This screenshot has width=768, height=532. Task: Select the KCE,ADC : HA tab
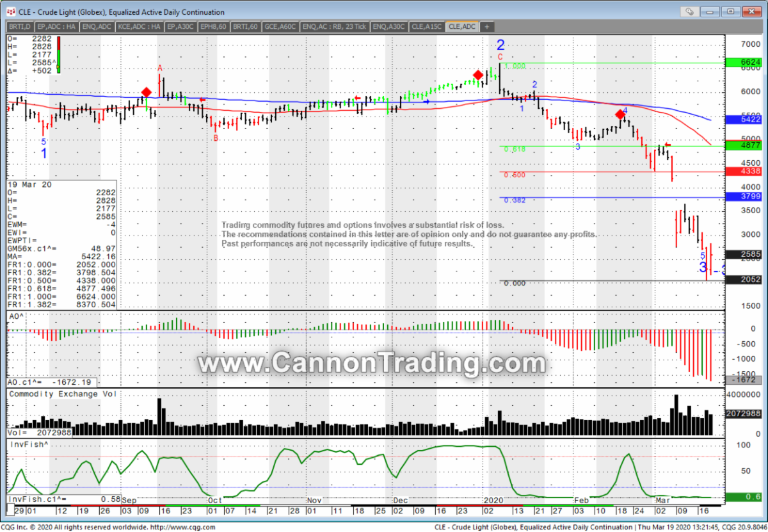click(139, 26)
